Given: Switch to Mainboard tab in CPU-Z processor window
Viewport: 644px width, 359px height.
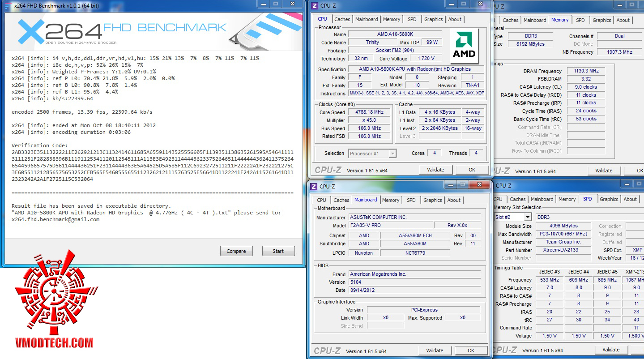Looking at the screenshot, I should tap(367, 19).
